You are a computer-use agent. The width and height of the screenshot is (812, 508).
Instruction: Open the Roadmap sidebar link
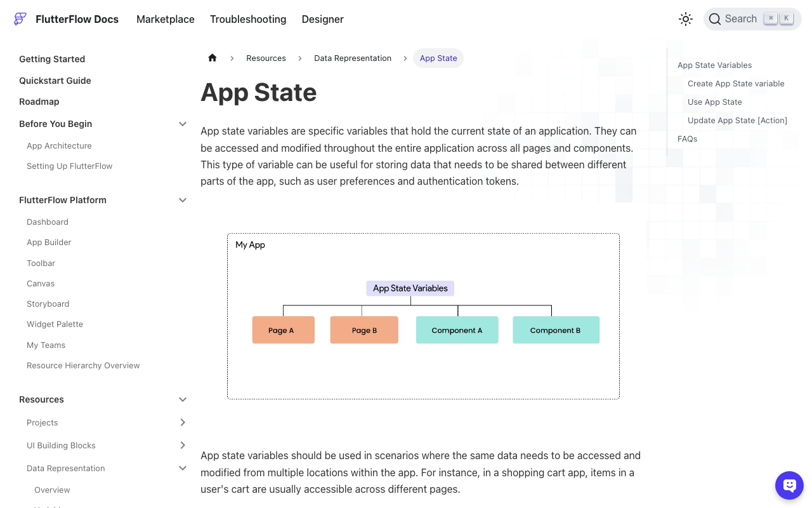point(39,102)
